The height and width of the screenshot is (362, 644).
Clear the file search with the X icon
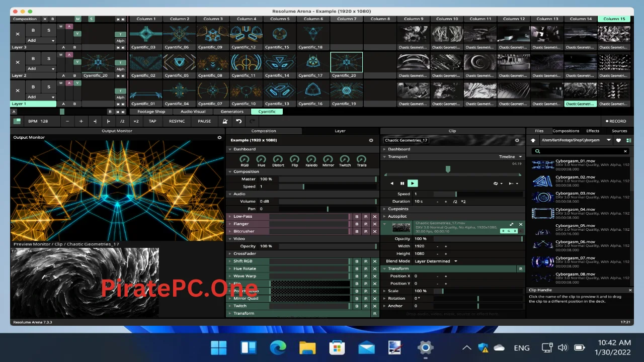coord(626,151)
